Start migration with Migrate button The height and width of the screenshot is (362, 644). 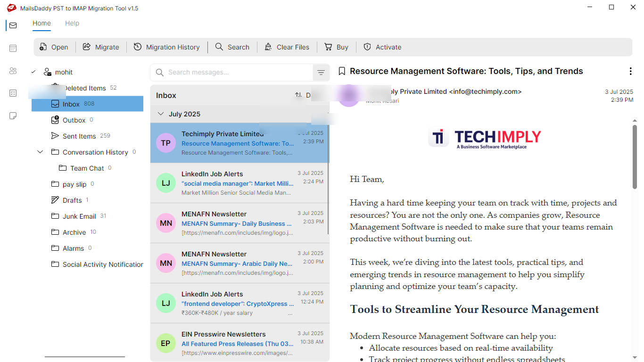[101, 47]
